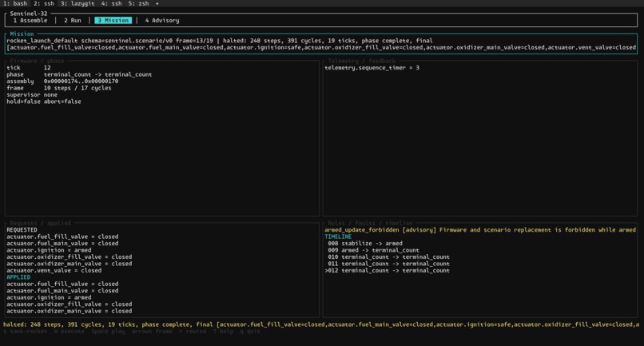Switch to terminal tab 1: bash

tap(15, 3)
